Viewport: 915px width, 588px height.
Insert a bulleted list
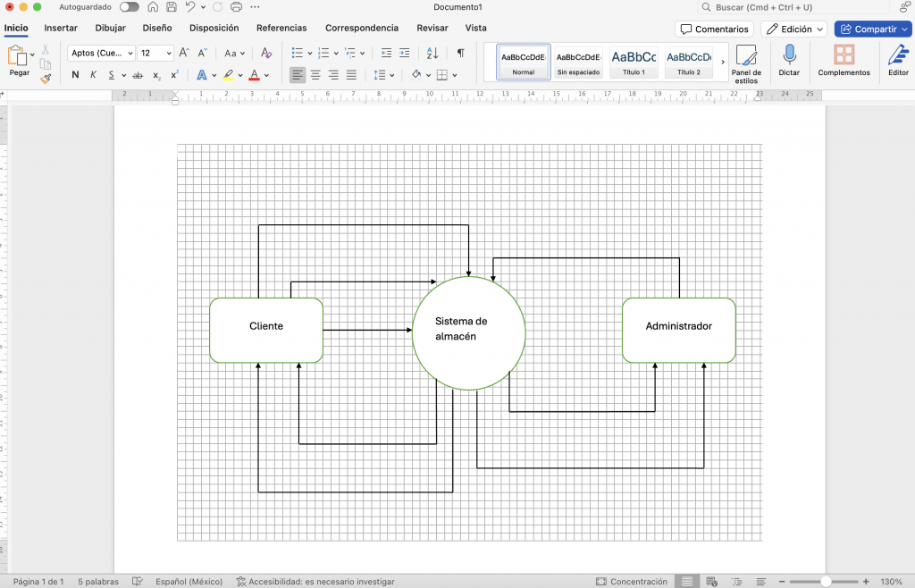point(297,53)
